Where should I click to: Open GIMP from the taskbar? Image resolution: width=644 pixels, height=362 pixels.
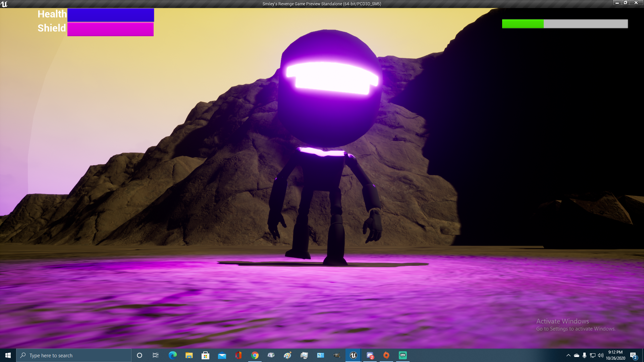pos(336,355)
